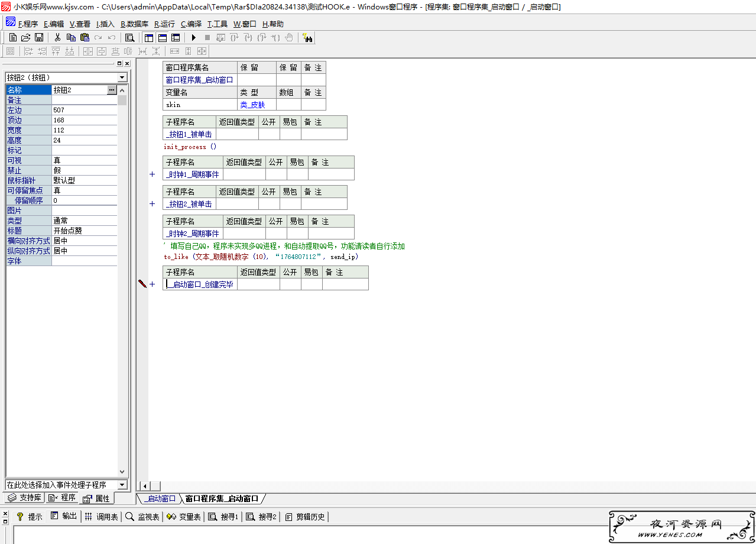Open the 监视表 tab
The width and height of the screenshot is (756, 544).
[142, 516]
